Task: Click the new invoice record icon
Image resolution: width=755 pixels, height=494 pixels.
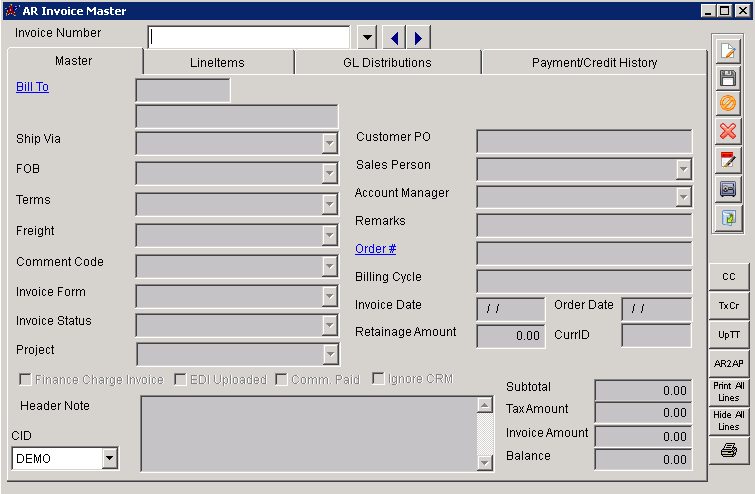Action: (728, 50)
